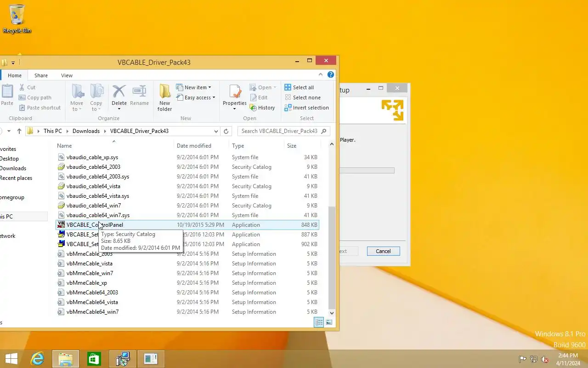
Task: Select vbaudio_cable_xp.sys file
Action: 187,157
